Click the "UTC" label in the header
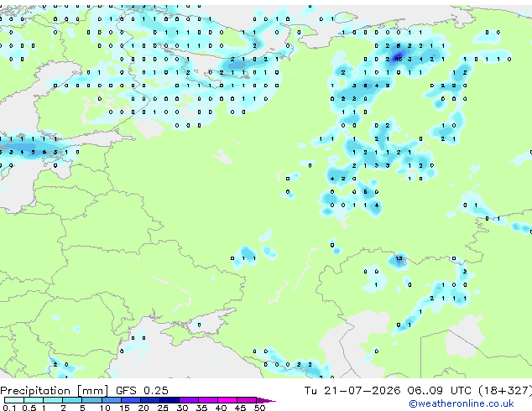 coord(461,391)
